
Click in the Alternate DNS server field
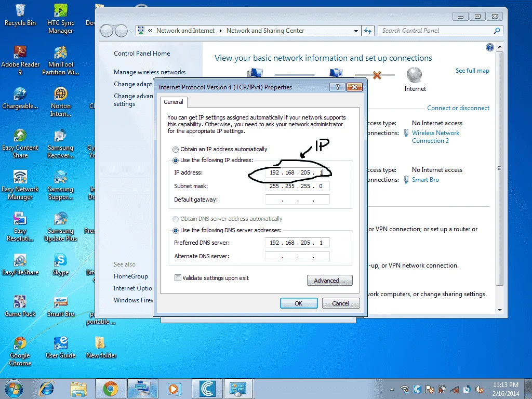[297, 256]
